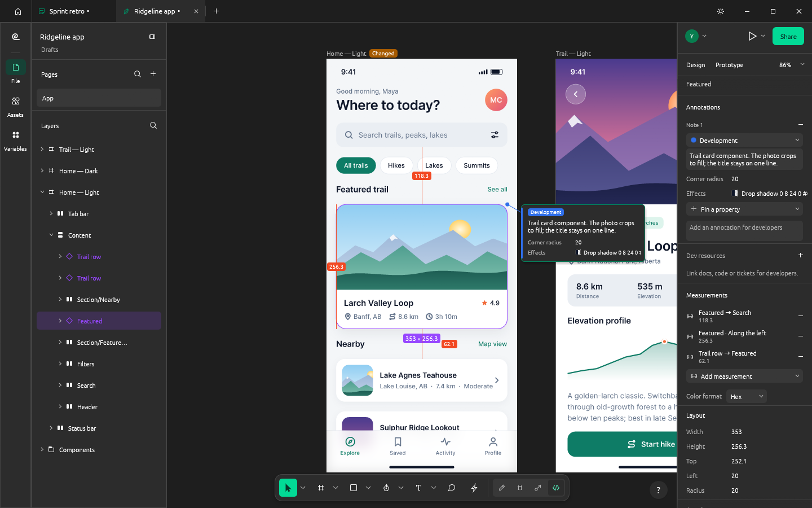Expand the Components folder layer
Viewport: 812px width, 508px height.
(x=42, y=450)
